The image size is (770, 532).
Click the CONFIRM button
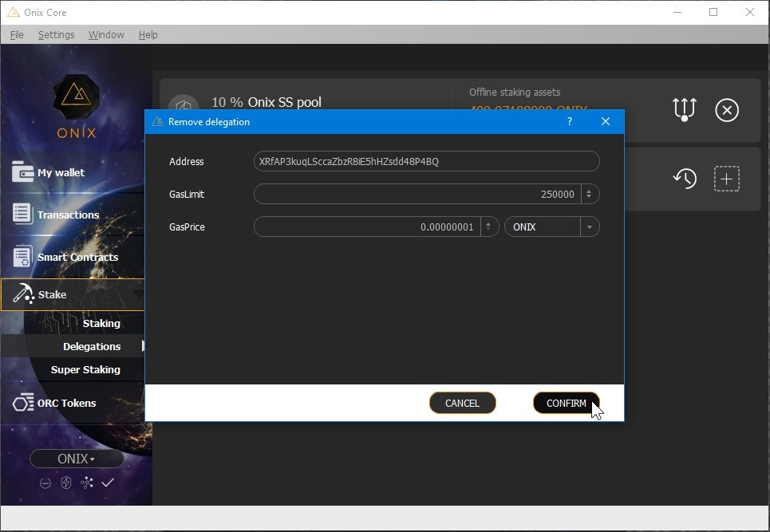567,403
